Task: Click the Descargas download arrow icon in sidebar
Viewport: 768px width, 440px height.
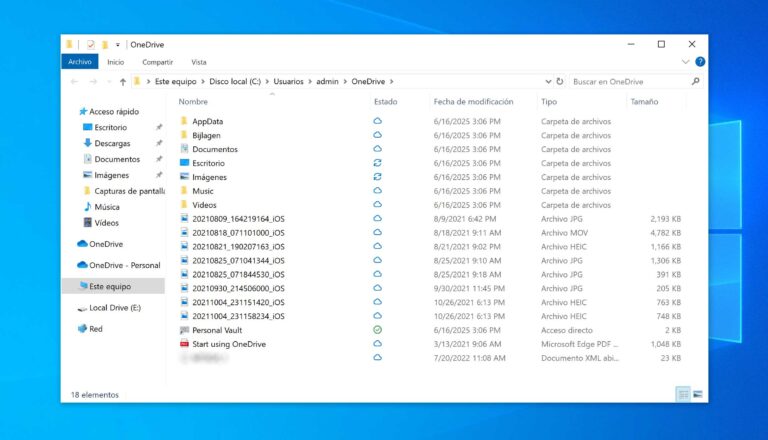Action: pos(88,143)
